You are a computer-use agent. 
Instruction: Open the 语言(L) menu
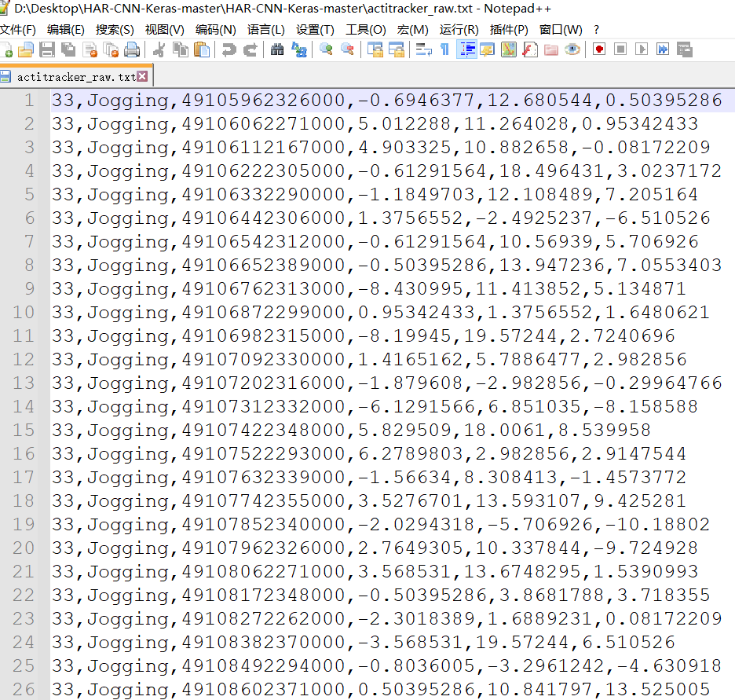(265, 30)
